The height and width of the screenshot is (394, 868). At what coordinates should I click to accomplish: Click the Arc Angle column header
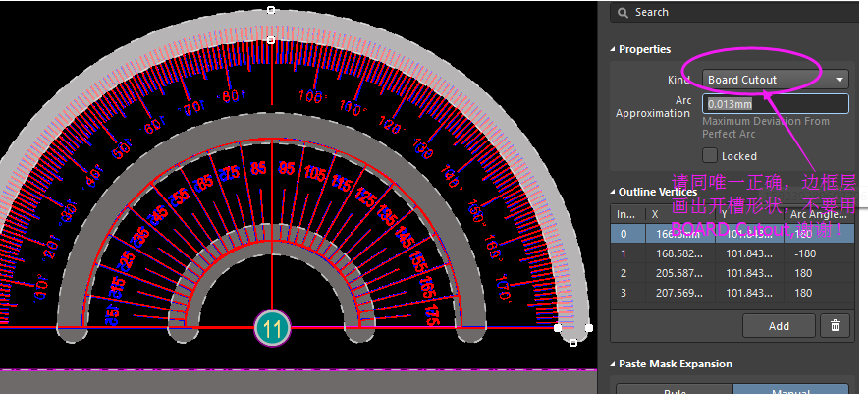(815, 214)
